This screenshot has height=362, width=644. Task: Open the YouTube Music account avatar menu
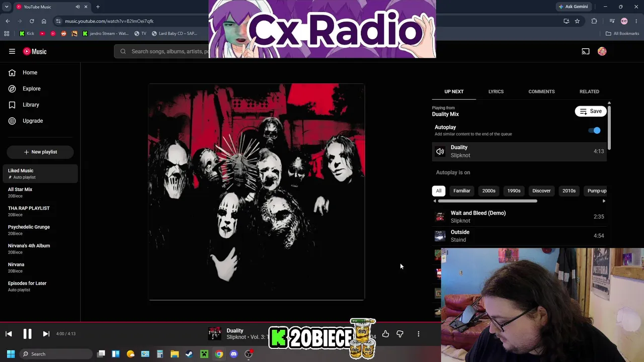coord(602,51)
